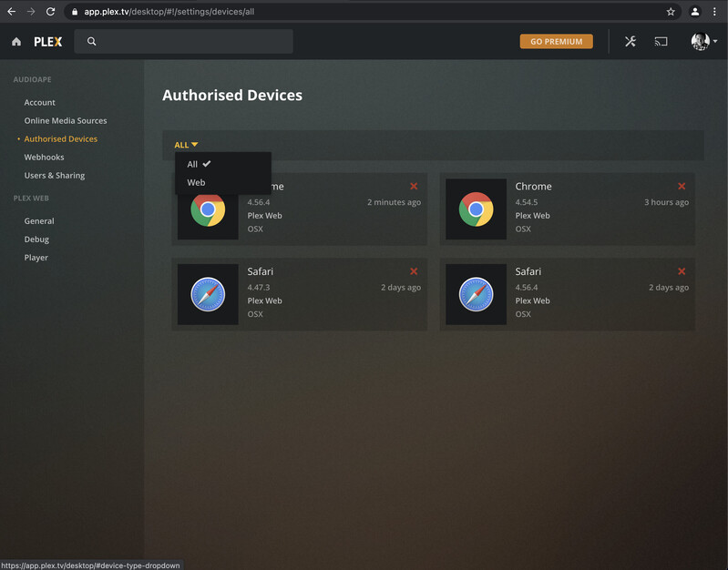
Task: Click the Go Premium button
Action: click(556, 41)
